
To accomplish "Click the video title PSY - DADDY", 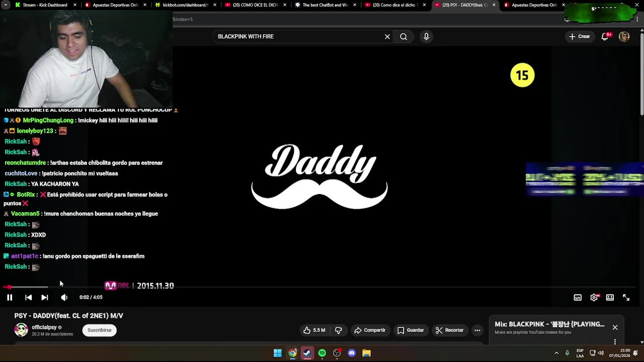I will pyautogui.click(x=68, y=316).
